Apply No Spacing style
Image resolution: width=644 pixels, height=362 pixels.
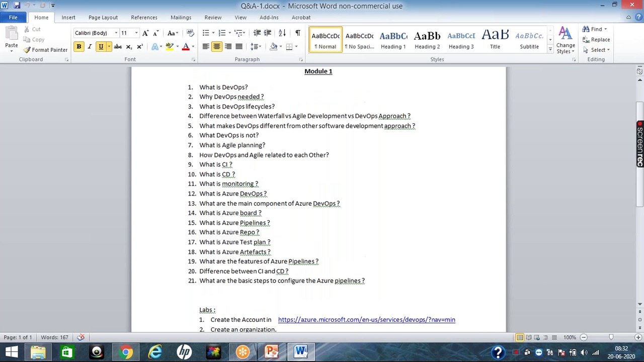pos(359,40)
